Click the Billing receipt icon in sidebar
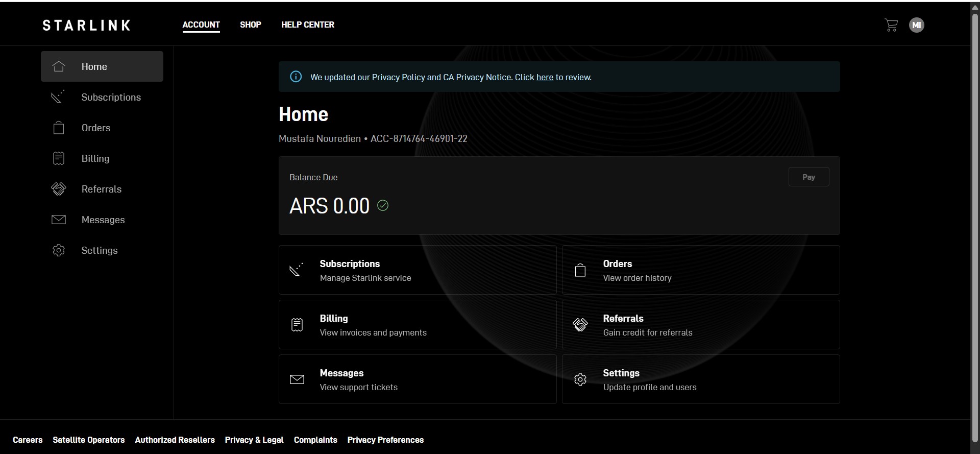This screenshot has width=980, height=454. [x=59, y=158]
